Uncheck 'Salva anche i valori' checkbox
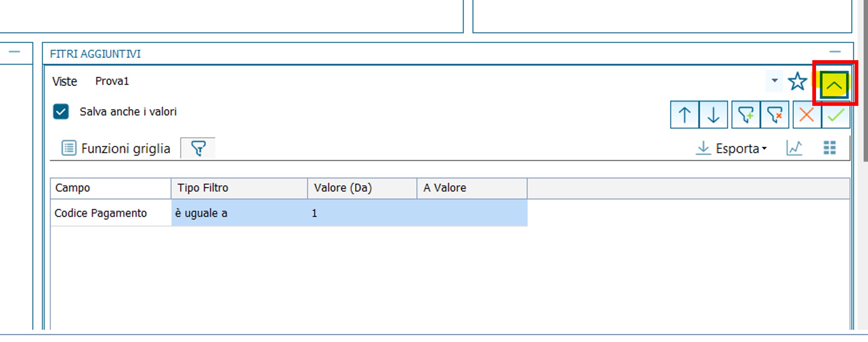Screen dimensions: 868x342 click(61, 111)
